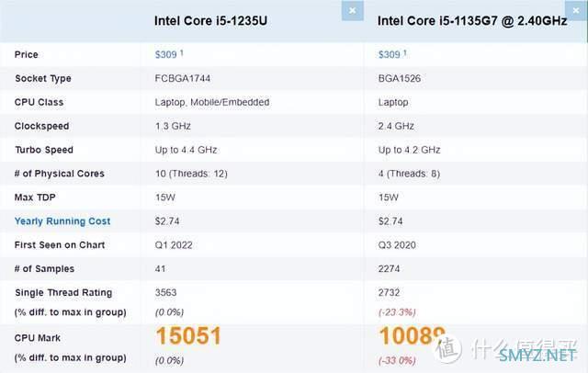
Task: Select the Intel Core i5-1135G7 @ 2.40GHz heading
Action: (x=472, y=20)
